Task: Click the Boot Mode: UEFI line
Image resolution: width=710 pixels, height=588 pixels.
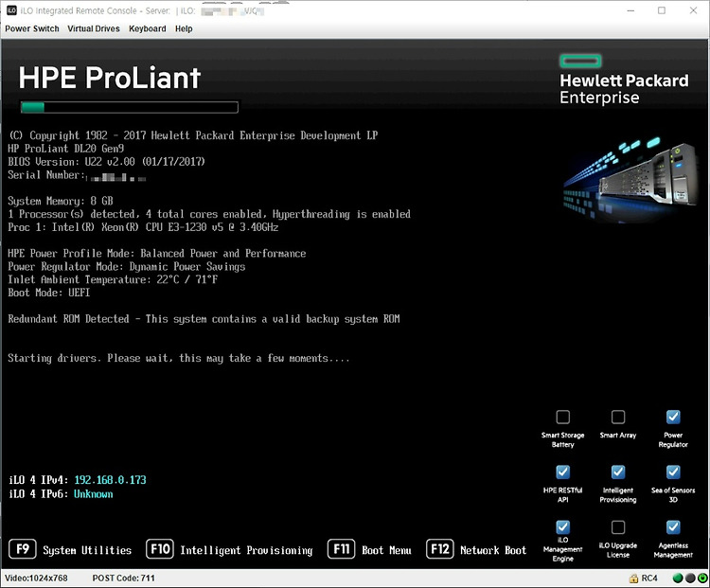Action: [49, 293]
